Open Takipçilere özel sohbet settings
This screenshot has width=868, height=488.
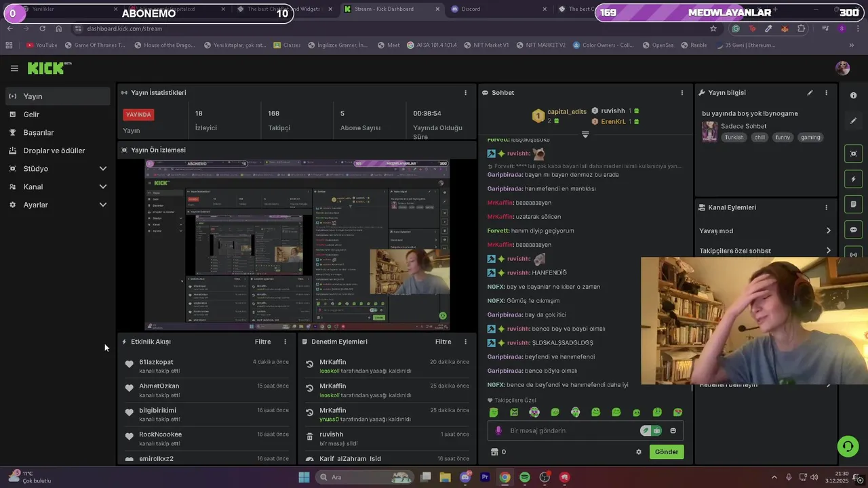(x=765, y=251)
